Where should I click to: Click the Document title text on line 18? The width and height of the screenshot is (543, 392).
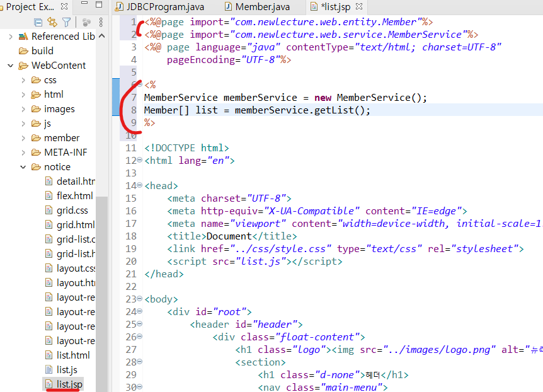click(229, 236)
